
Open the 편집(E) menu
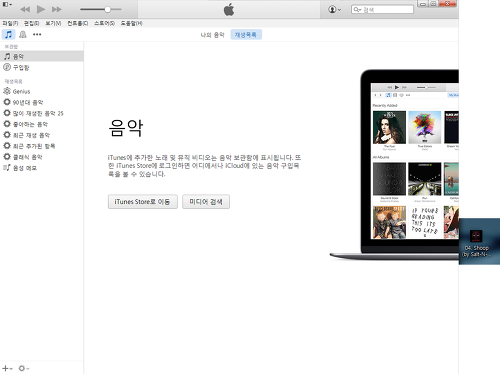(31, 23)
